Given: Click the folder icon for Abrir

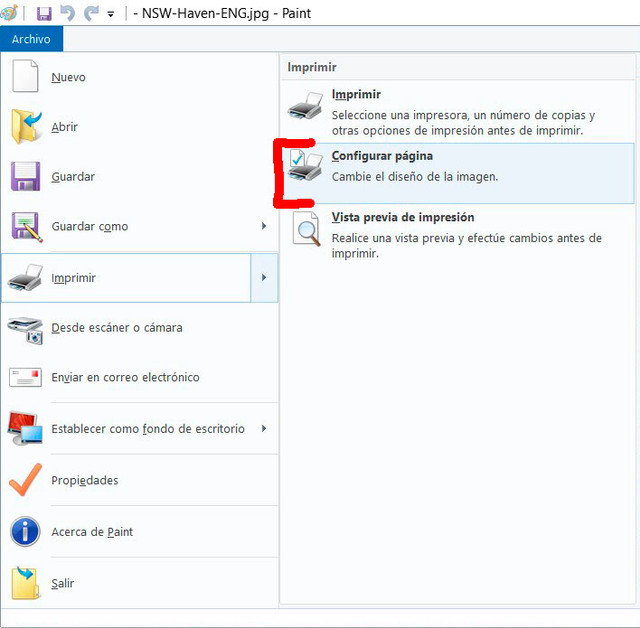Looking at the screenshot, I should click(x=26, y=126).
